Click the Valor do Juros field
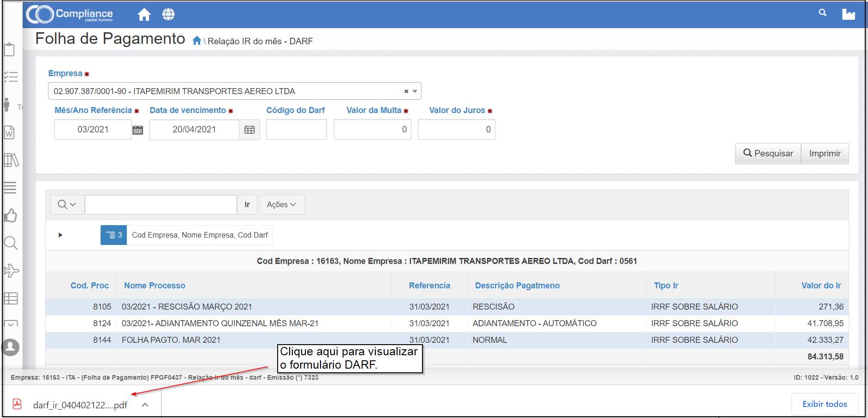The width and height of the screenshot is (868, 418). (x=457, y=130)
